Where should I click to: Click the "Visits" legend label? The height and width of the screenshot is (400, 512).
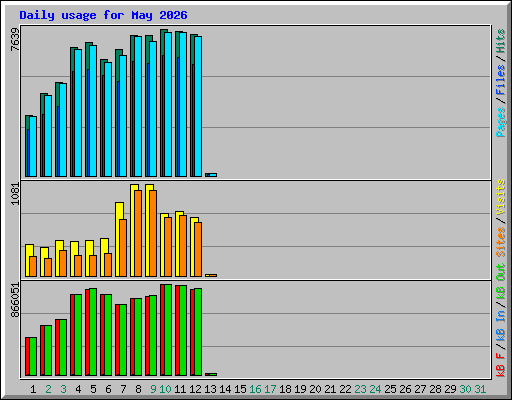(x=501, y=197)
